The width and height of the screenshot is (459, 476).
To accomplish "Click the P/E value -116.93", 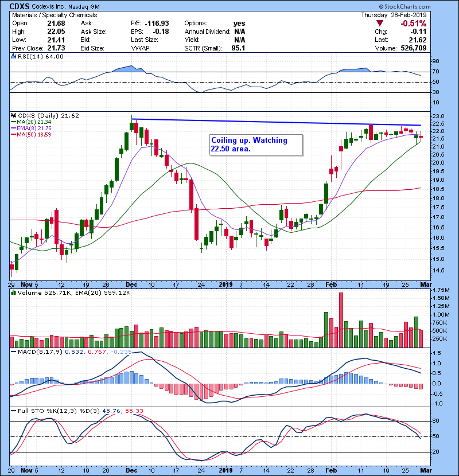I will click(157, 24).
